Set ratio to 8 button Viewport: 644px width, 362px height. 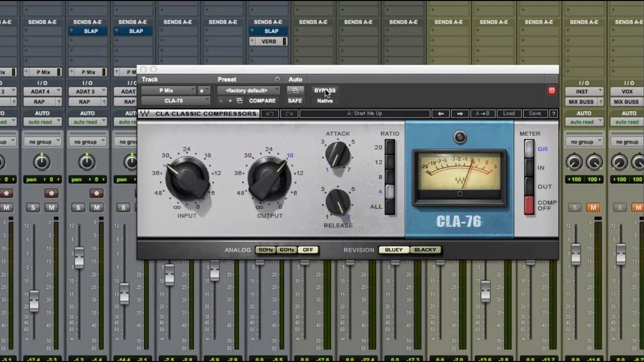coord(389,177)
